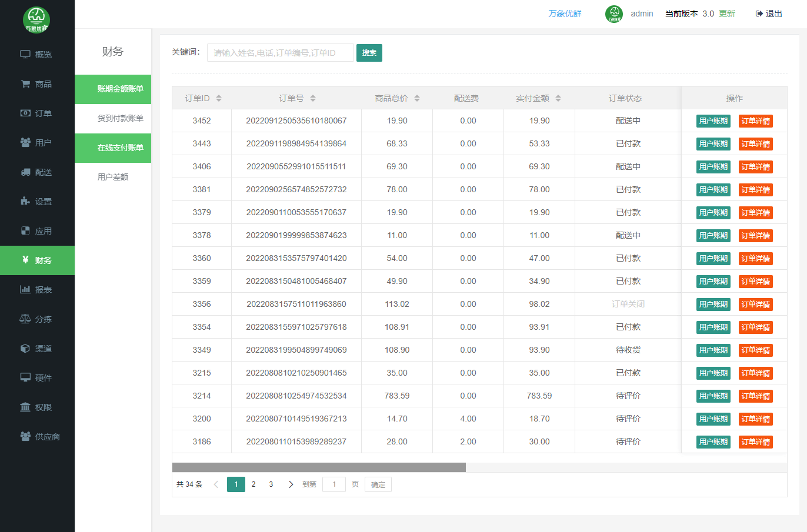Image resolution: width=807 pixels, height=532 pixels.
Task: Open the bar chart 报表 icon
Action: tap(25, 290)
